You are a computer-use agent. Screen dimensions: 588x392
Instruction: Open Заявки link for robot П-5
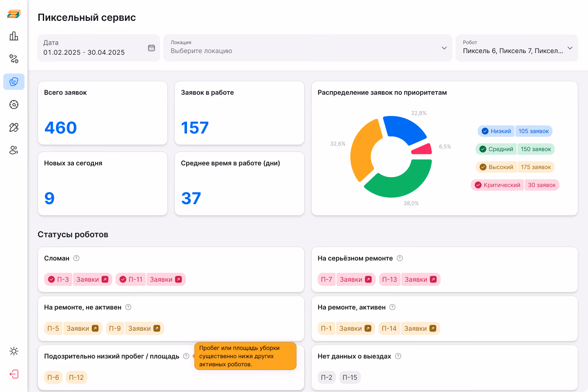[x=83, y=328]
